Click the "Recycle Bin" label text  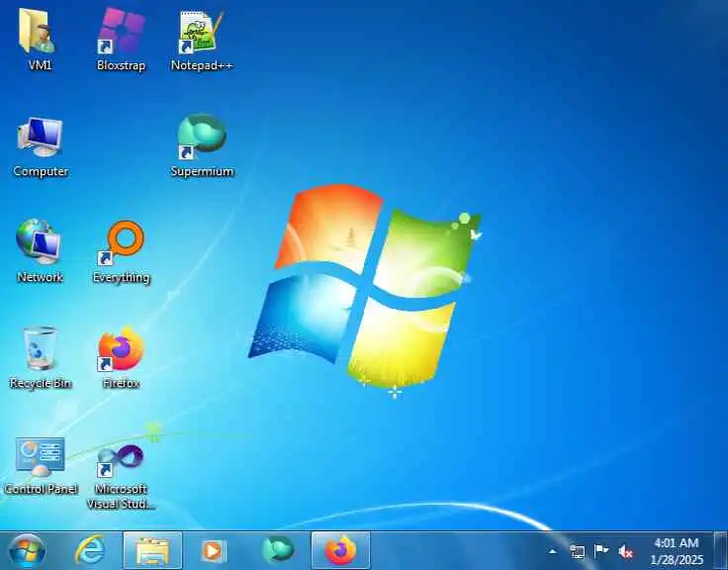40,383
